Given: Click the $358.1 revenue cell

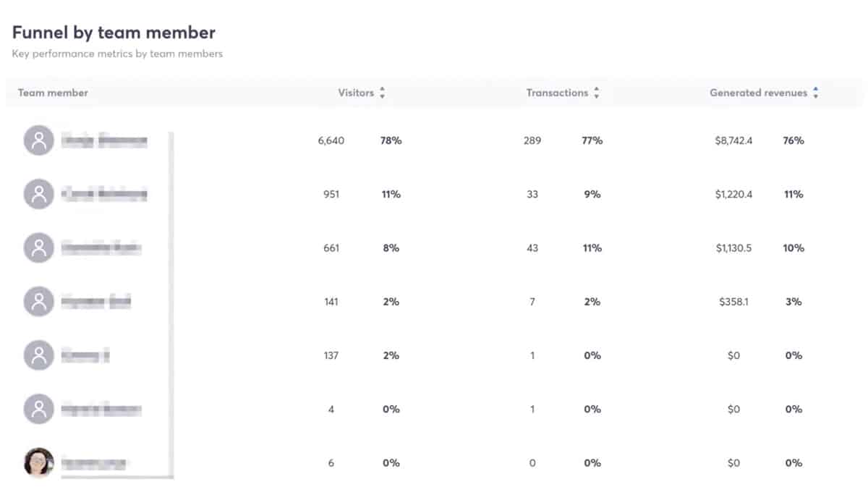Looking at the screenshot, I should 733,302.
